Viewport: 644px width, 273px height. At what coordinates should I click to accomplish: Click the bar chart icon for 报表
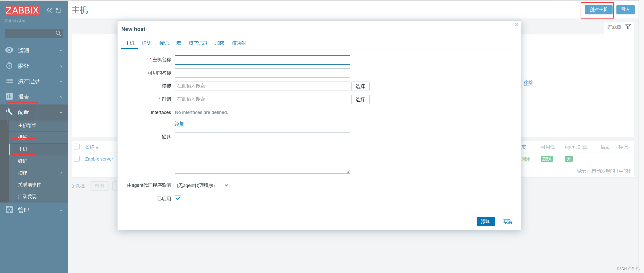[9, 96]
